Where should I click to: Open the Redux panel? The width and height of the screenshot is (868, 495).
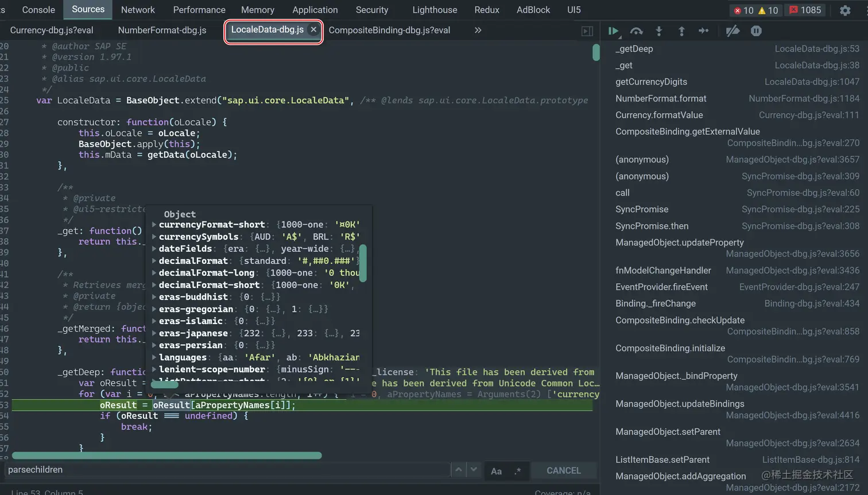tap(487, 10)
